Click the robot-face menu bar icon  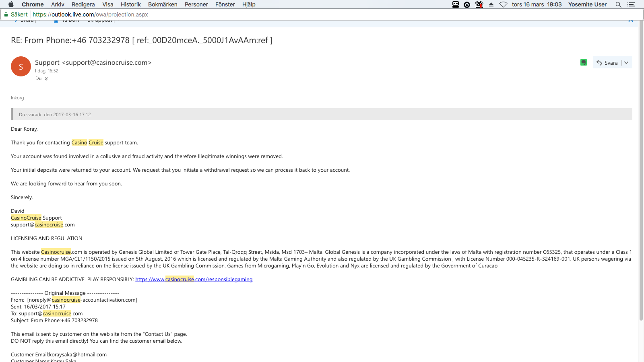456,4
